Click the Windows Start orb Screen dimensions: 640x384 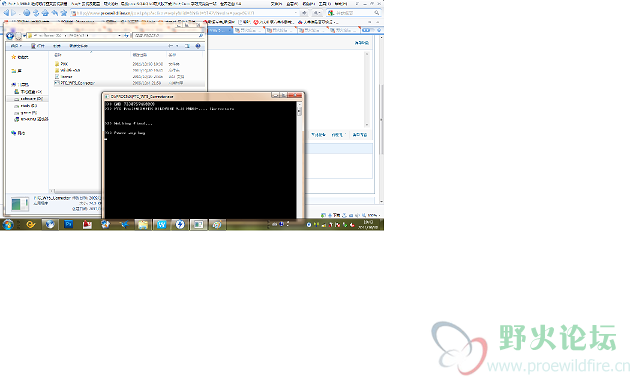8,224
